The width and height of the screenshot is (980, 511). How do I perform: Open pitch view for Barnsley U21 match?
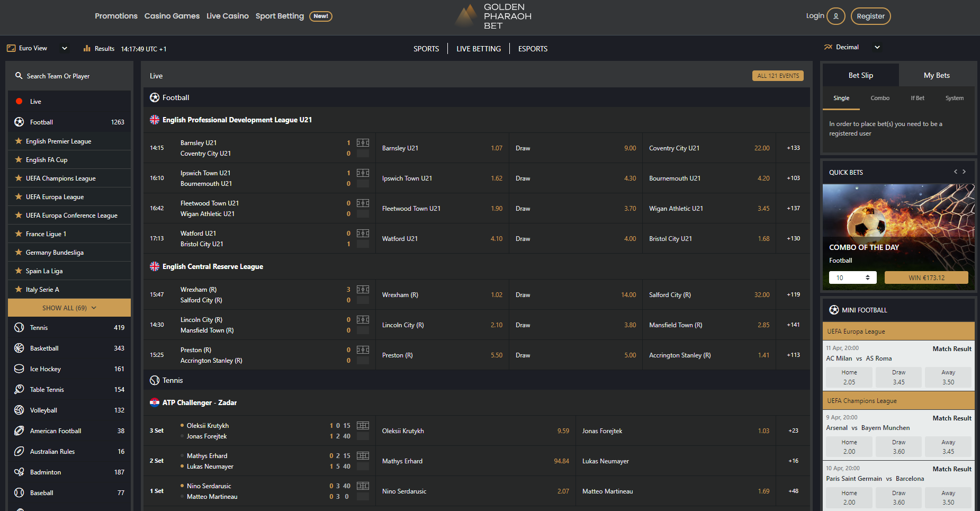363,143
